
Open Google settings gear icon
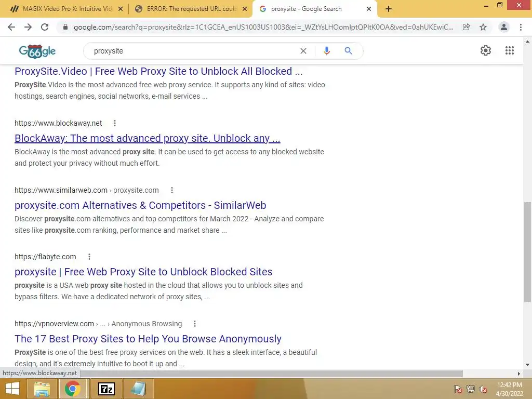[486, 50]
